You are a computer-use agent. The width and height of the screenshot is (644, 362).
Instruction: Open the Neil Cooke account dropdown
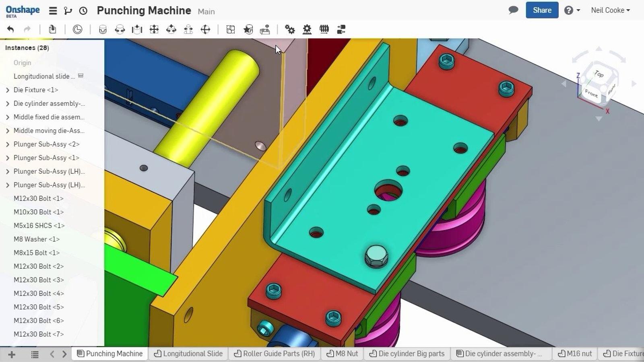(x=610, y=10)
